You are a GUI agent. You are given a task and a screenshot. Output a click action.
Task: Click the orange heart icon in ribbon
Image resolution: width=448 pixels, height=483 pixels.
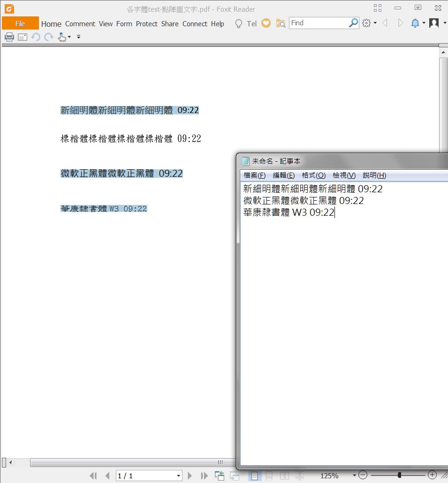[x=266, y=23]
